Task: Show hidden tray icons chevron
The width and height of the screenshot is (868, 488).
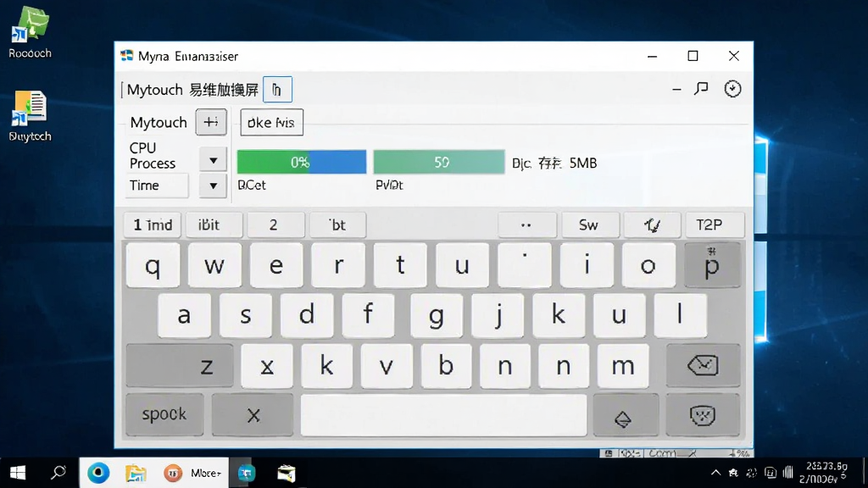Action: [x=715, y=473]
